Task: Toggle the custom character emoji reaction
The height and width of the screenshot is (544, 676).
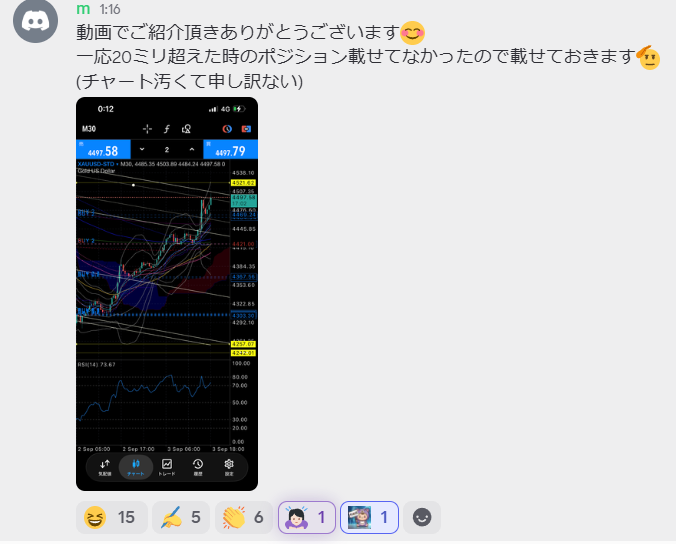Action: [x=369, y=517]
